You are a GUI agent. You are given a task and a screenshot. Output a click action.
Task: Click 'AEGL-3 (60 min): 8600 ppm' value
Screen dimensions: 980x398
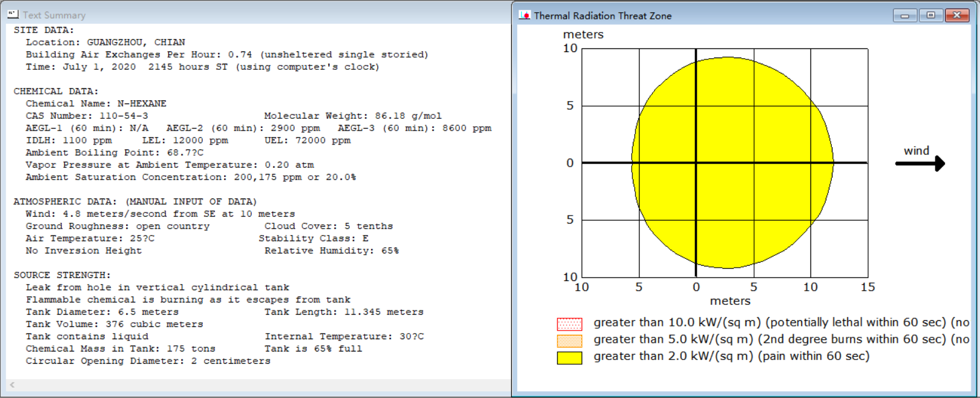(x=414, y=128)
